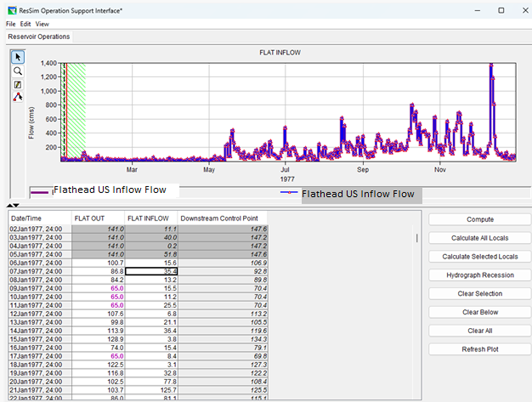Screen dimensions: 532x402
Task: Click the Refresh Plot button
Action: (x=480, y=350)
